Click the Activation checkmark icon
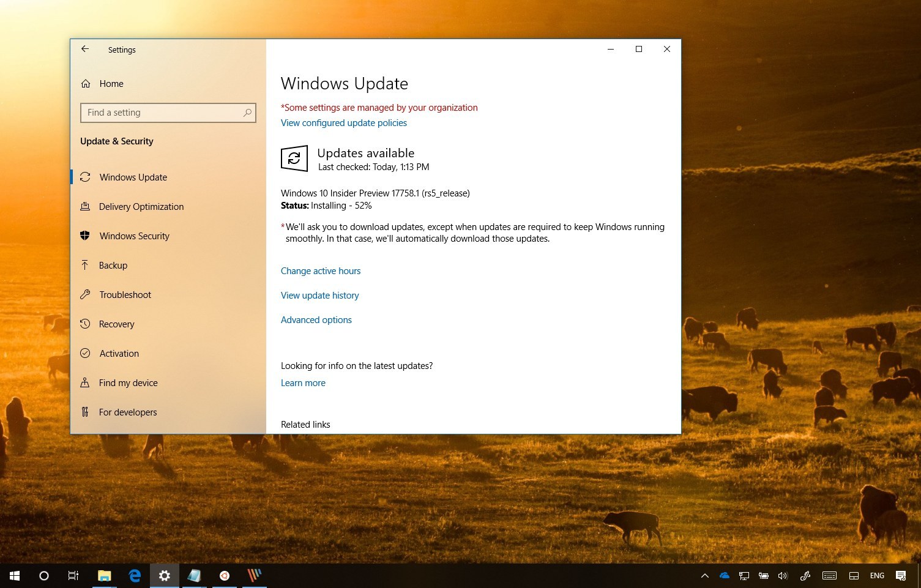This screenshot has height=588, width=921. [x=86, y=353]
